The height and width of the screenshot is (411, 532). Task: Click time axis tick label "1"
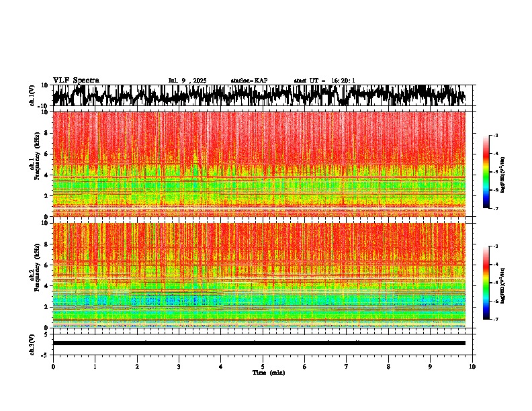95,367
